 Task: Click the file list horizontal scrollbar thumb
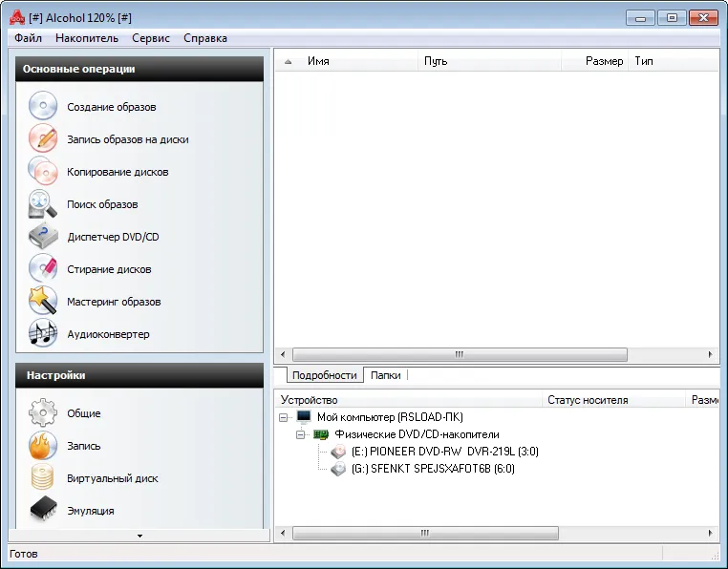(460, 354)
